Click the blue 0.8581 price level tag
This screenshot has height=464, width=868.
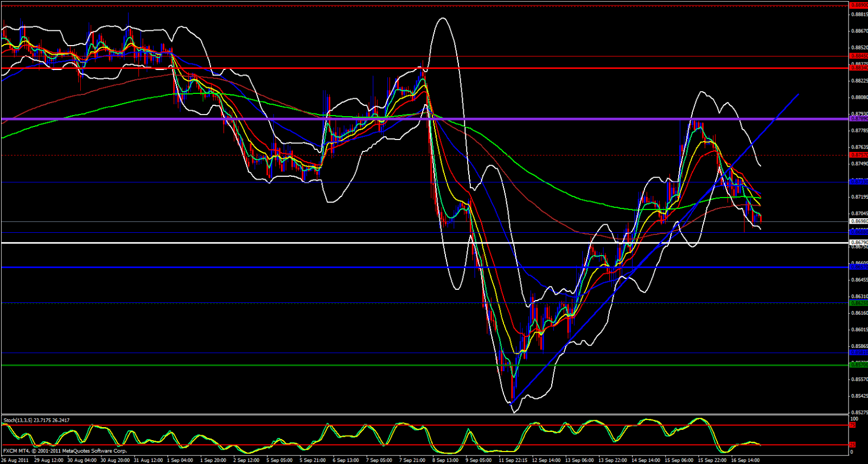click(858, 353)
